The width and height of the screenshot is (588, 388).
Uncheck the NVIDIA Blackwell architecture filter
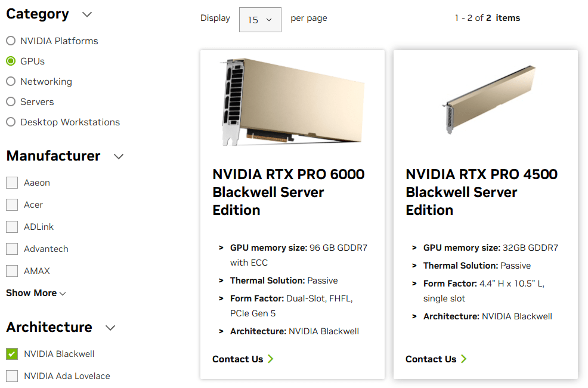(x=12, y=354)
